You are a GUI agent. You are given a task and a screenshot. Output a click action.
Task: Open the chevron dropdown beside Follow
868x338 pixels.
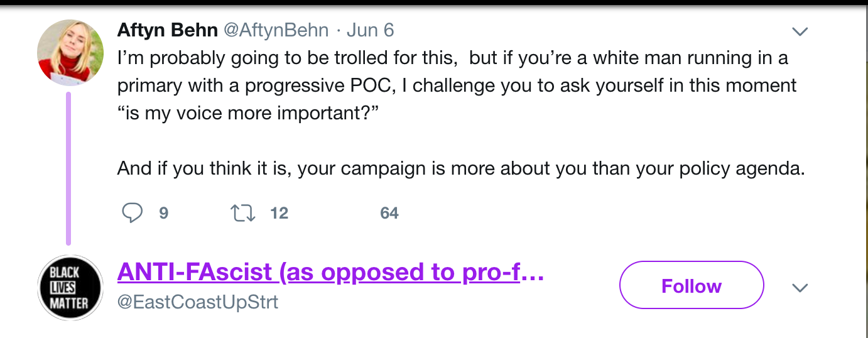[800, 288]
